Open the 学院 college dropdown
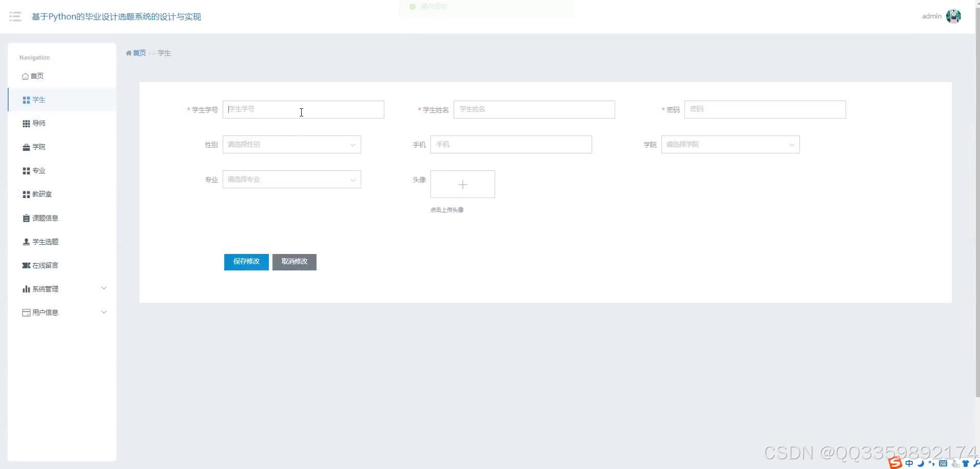980x469 pixels. coord(731,145)
